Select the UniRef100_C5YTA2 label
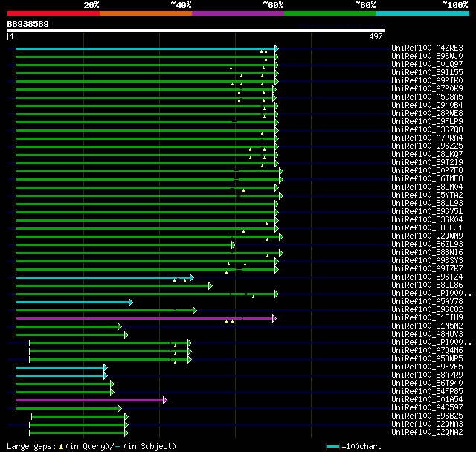The width and height of the screenshot is (476, 452). 427,196
